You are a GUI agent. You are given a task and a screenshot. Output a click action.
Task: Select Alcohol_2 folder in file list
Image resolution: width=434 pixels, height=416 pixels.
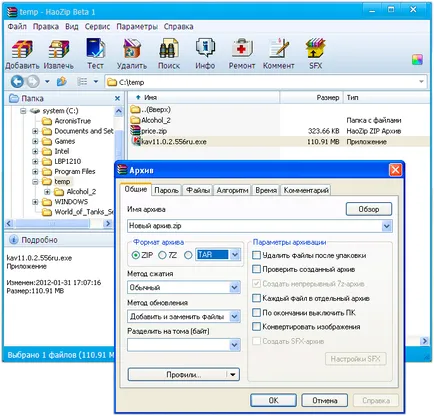point(151,120)
